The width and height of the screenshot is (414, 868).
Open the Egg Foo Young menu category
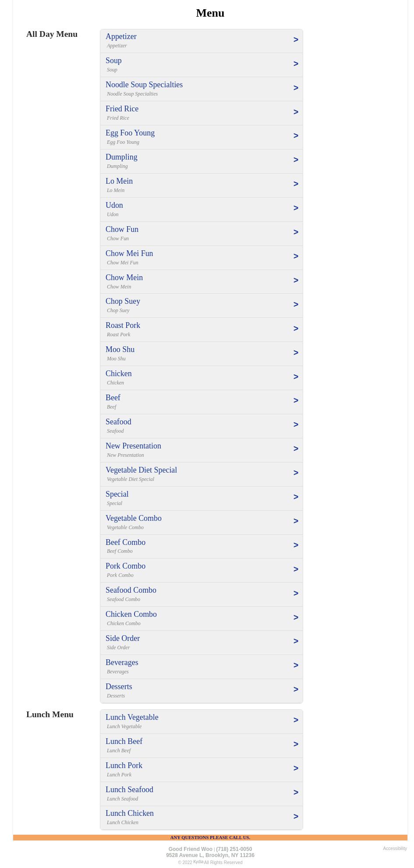(130, 133)
